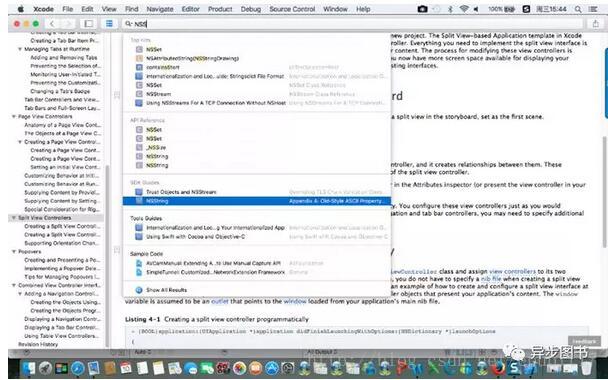Open App Store from the Dock

[272, 368]
